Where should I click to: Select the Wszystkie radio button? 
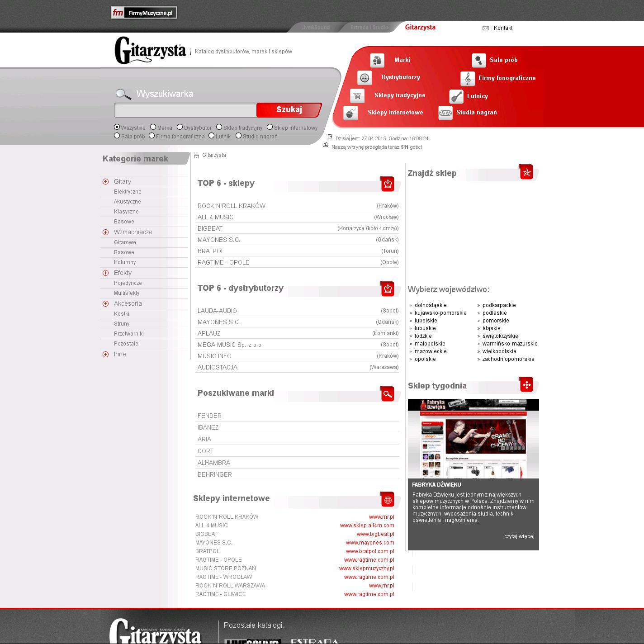[x=117, y=127]
